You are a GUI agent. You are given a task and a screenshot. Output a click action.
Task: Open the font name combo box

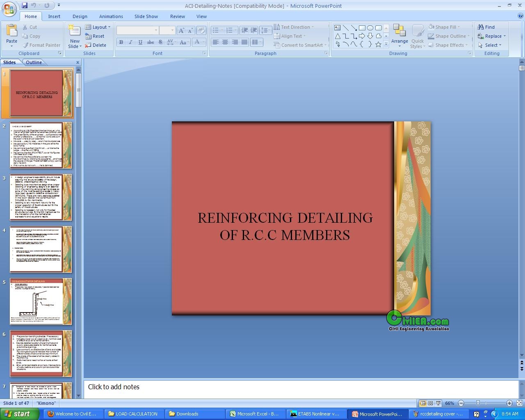click(x=137, y=30)
